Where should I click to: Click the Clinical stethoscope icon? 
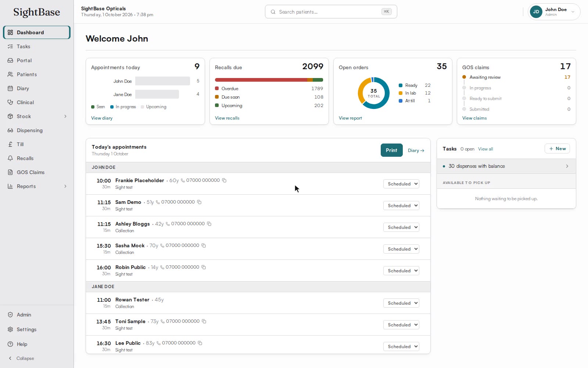10,102
